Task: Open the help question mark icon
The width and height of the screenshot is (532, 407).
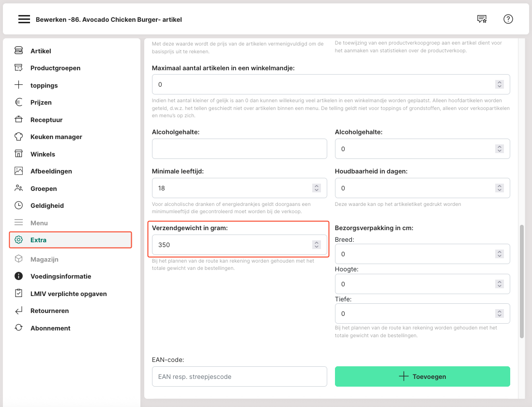Action: coord(508,19)
